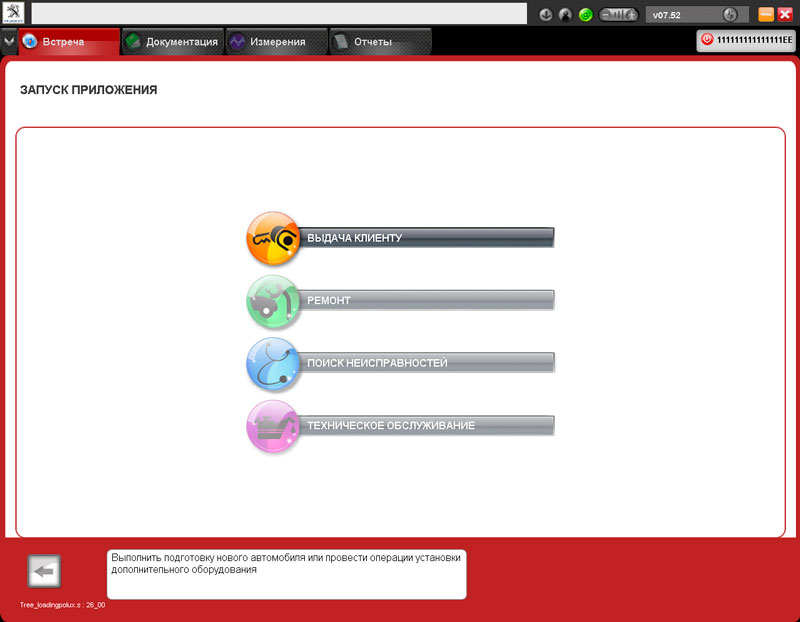Click the orange key icon for Выдача клиенту
This screenshot has width=800, height=622.
click(272, 238)
